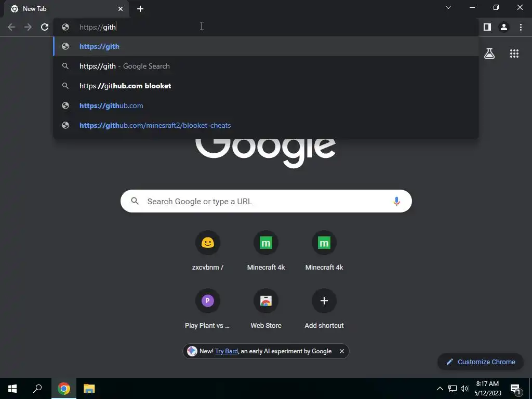Open Windows Start menu

[12, 389]
